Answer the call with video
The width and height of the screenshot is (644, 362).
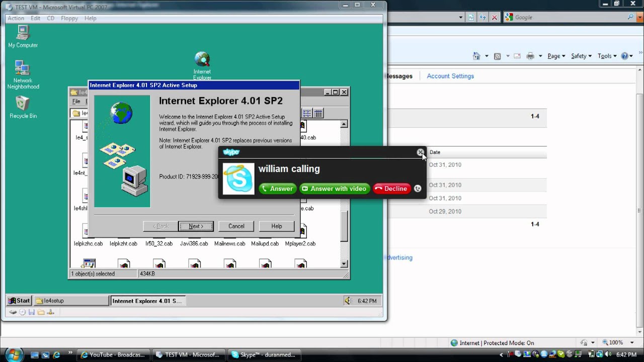pos(334,189)
